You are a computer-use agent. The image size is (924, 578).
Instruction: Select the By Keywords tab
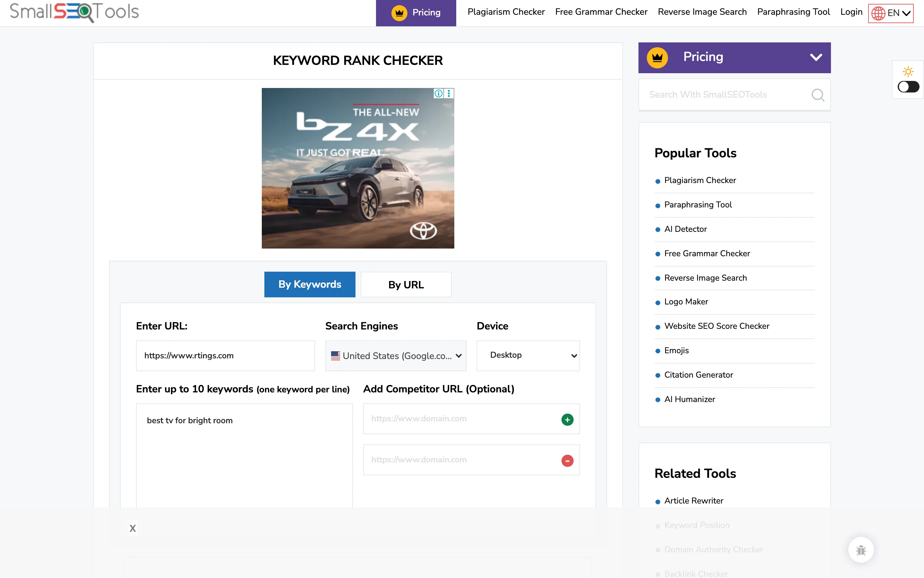click(310, 285)
